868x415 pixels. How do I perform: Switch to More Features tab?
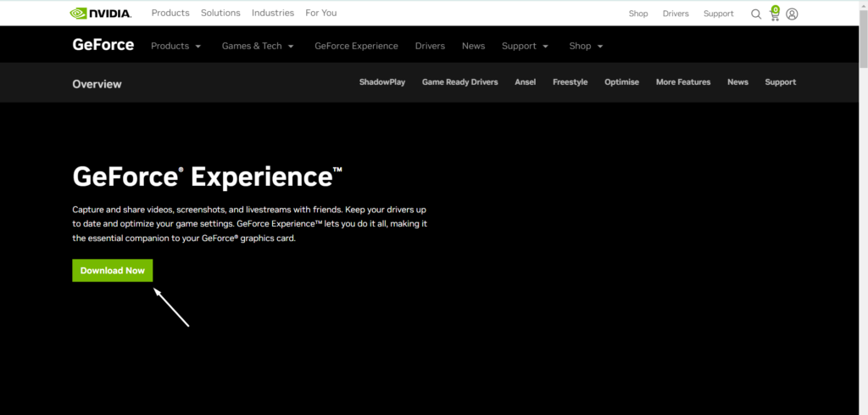pos(683,82)
